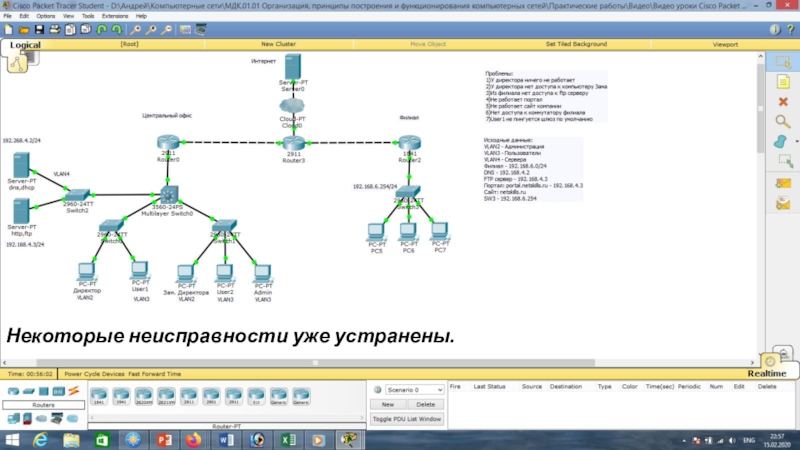The image size is (800, 450).
Task: Pick the 1841 router from device list
Action: tap(99, 396)
